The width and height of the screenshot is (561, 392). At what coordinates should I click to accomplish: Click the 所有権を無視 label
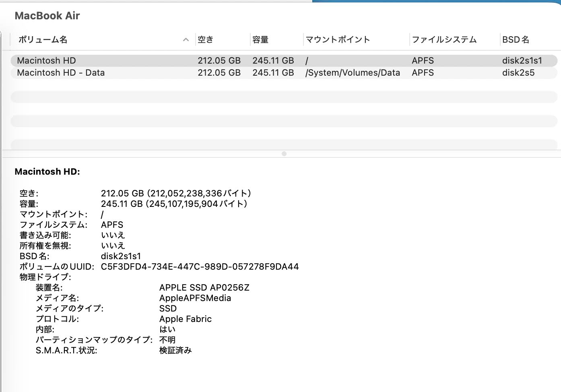[45, 246]
